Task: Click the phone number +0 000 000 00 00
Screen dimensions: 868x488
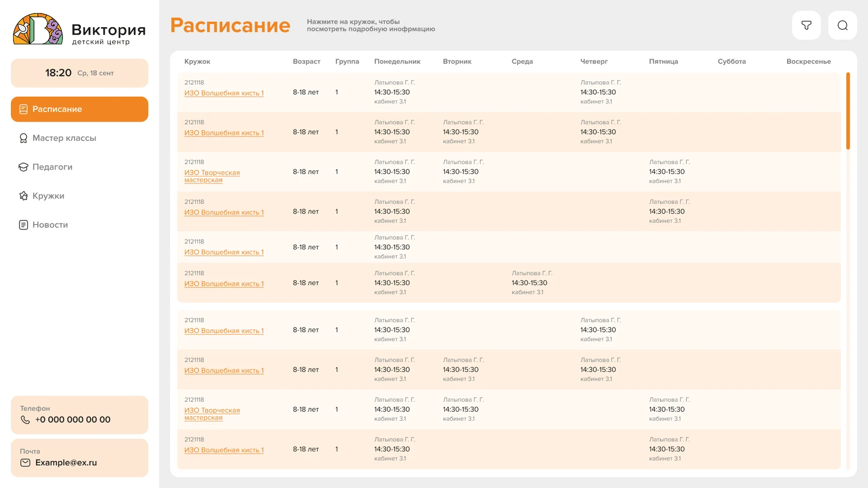Action: (x=73, y=420)
